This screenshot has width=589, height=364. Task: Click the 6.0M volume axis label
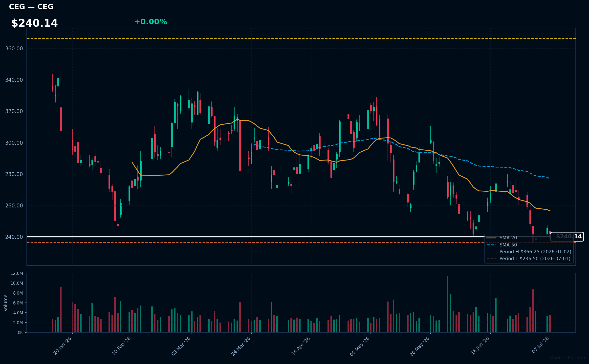click(18, 303)
